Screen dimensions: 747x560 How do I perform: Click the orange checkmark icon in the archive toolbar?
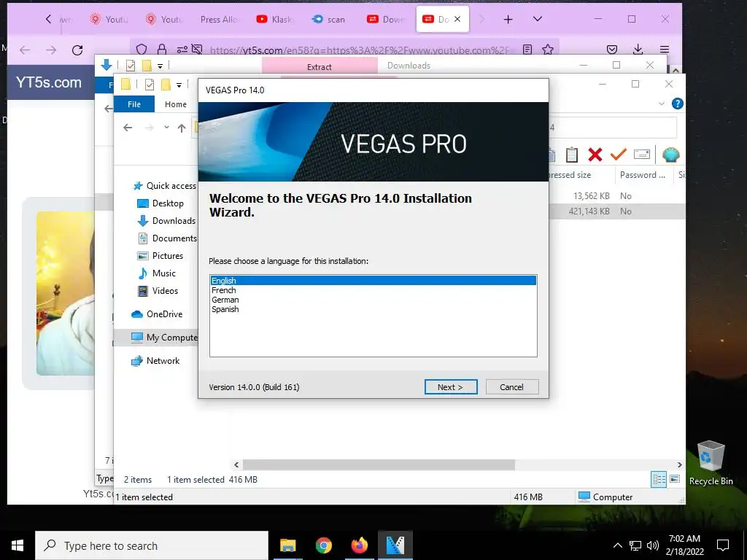619,154
